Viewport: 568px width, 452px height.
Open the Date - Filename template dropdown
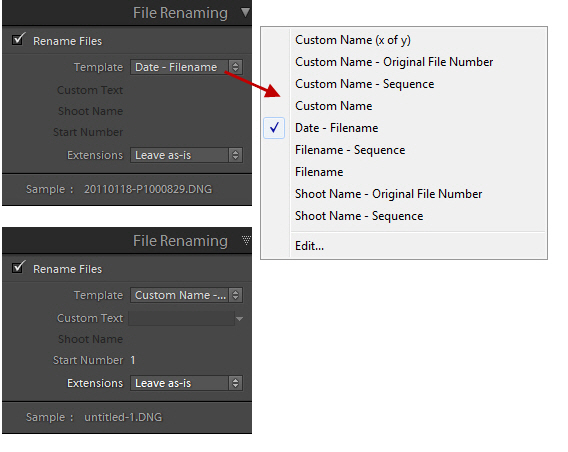186,67
